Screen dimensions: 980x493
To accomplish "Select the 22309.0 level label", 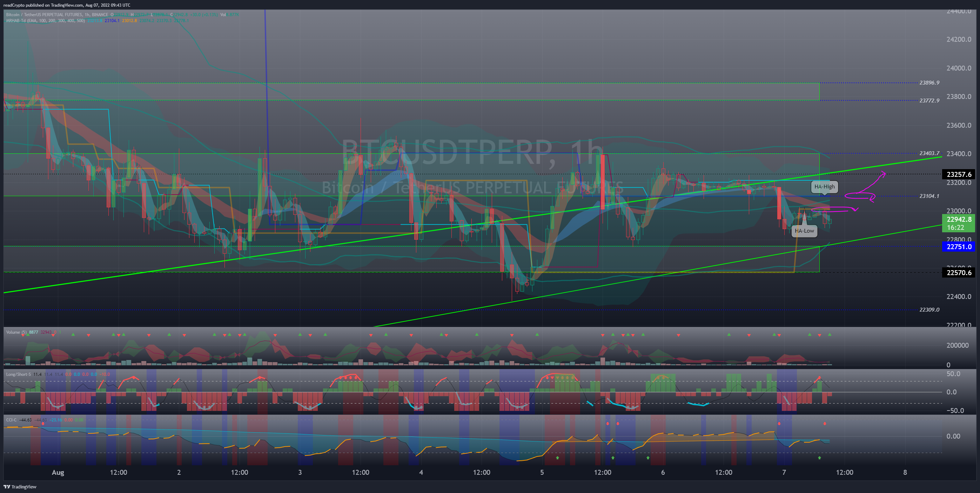I will pyautogui.click(x=929, y=309).
